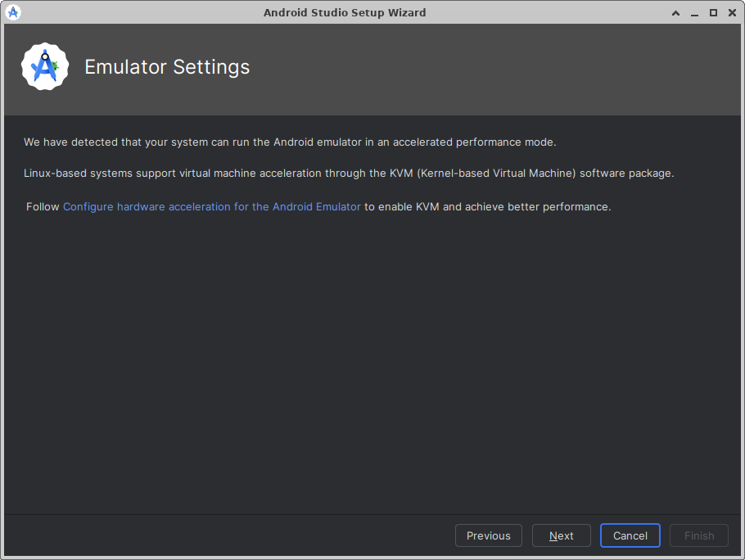The width and height of the screenshot is (745, 560).
Task: Click the Emulator Settings heading
Action: pos(167,67)
